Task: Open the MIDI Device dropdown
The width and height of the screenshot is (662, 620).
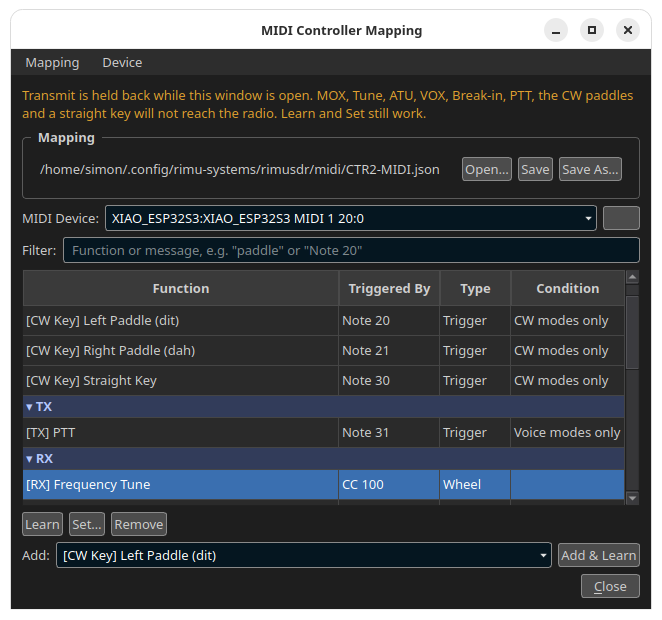Action: pyautogui.click(x=350, y=218)
